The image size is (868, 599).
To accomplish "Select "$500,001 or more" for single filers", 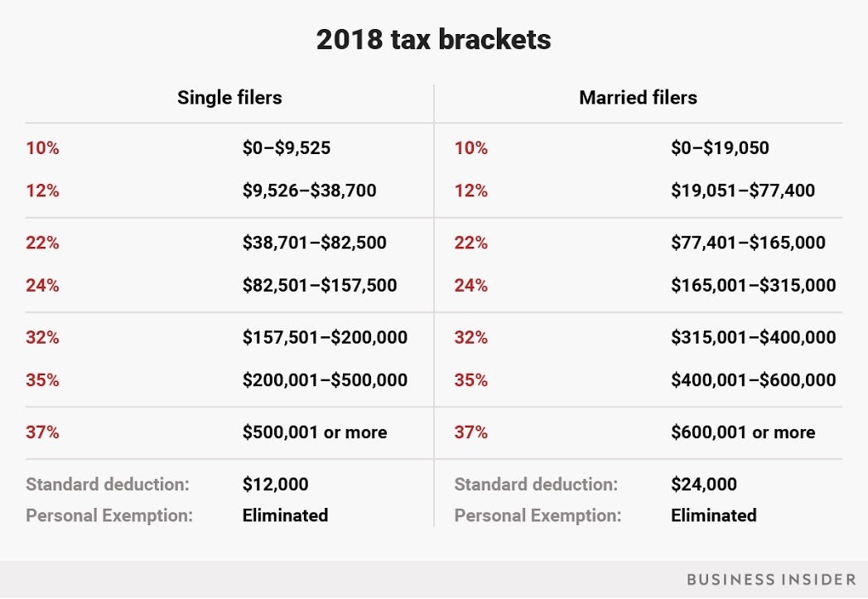I will point(315,432).
